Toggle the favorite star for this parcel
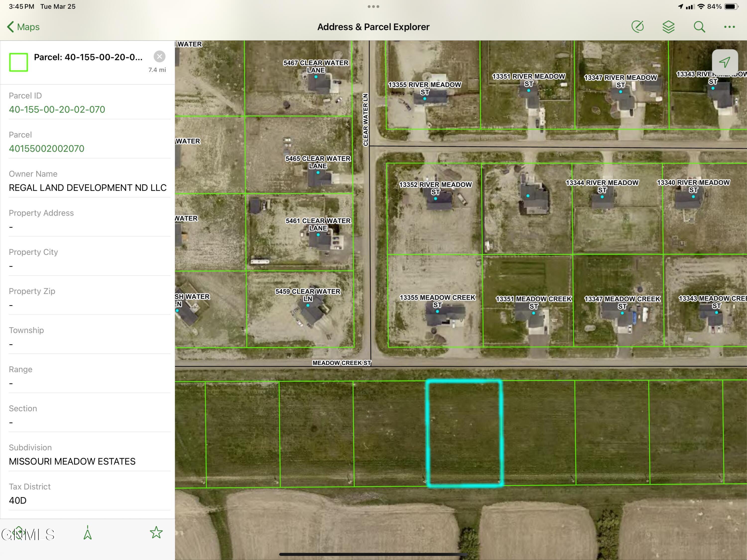 pyautogui.click(x=156, y=532)
